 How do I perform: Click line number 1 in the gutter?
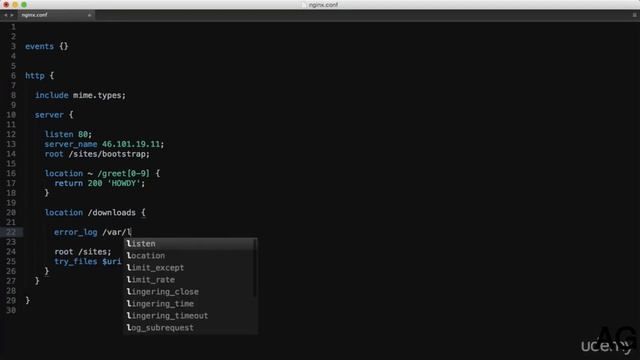point(13,27)
